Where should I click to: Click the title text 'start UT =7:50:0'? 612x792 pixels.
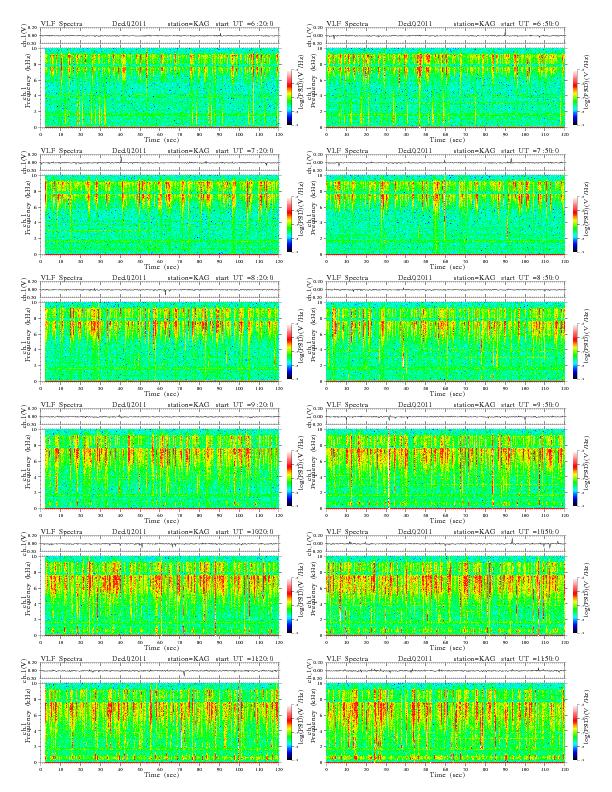click(530, 151)
